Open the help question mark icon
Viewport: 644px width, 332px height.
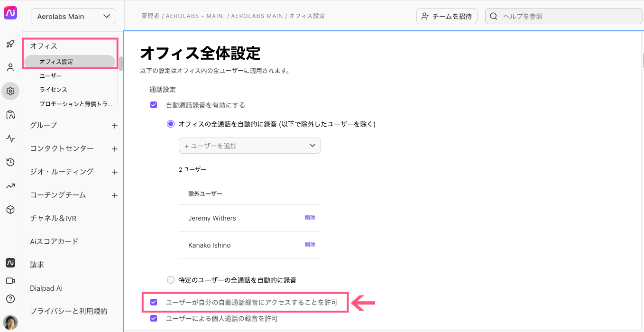point(10,299)
